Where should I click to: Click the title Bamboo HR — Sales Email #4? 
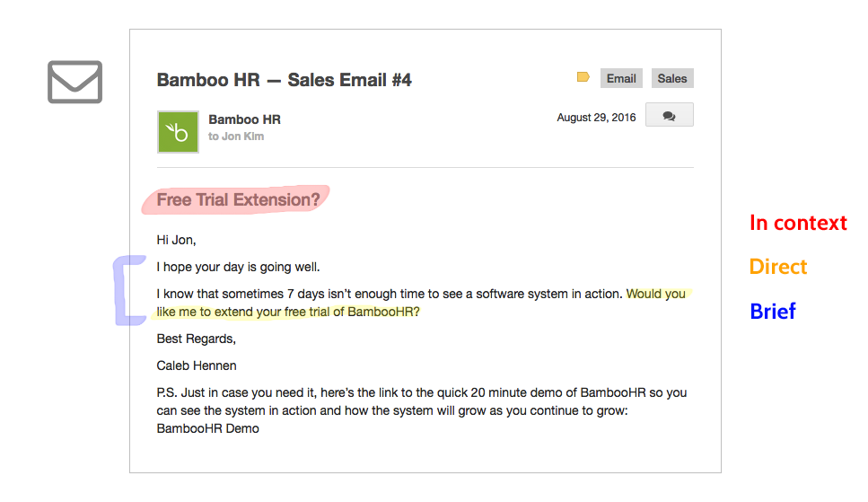284,80
